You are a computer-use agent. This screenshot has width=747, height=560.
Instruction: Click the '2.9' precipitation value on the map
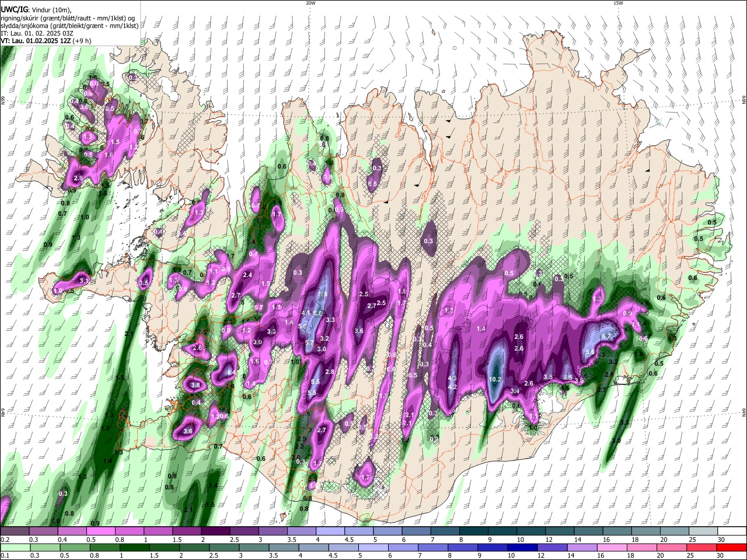pyautogui.click(x=302, y=439)
